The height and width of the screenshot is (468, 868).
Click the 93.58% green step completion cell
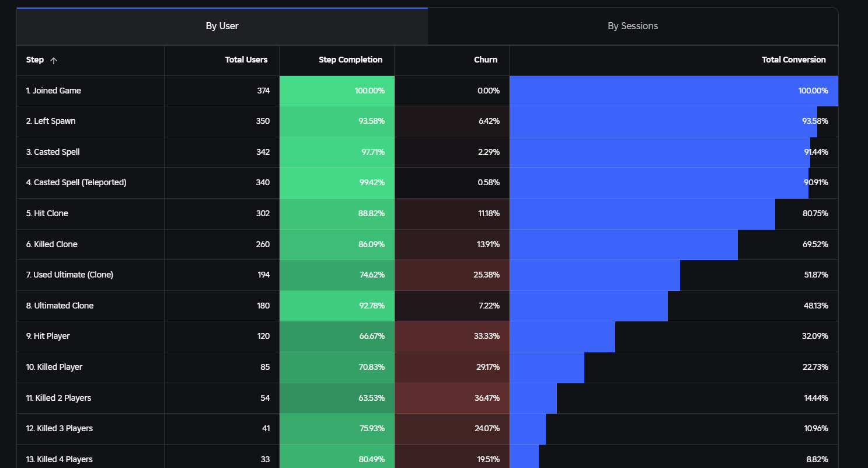click(x=337, y=122)
